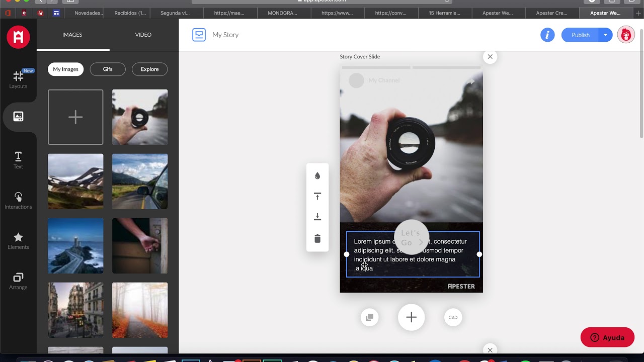Close the Story Cover Slide
The image size is (644, 362).
pos(490,56)
